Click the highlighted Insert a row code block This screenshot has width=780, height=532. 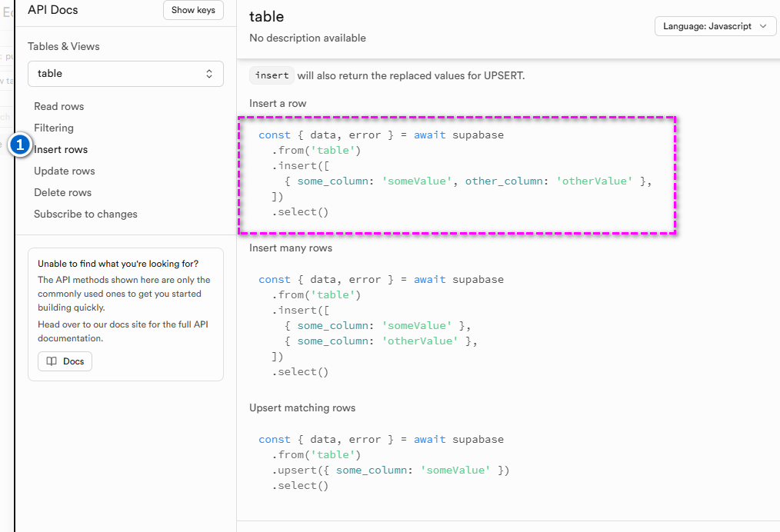457,175
